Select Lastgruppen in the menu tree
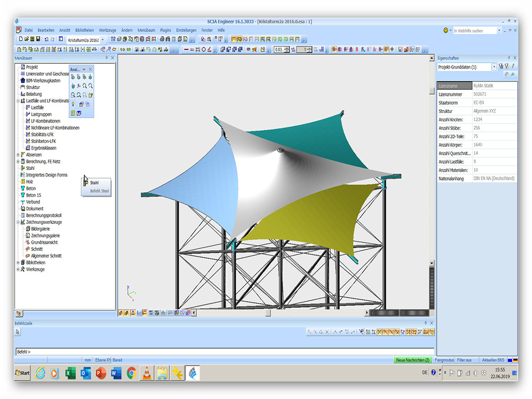 point(41,114)
